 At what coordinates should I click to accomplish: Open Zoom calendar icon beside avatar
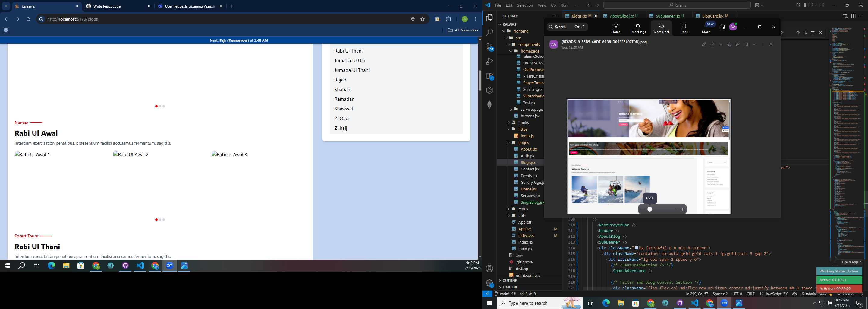(722, 27)
